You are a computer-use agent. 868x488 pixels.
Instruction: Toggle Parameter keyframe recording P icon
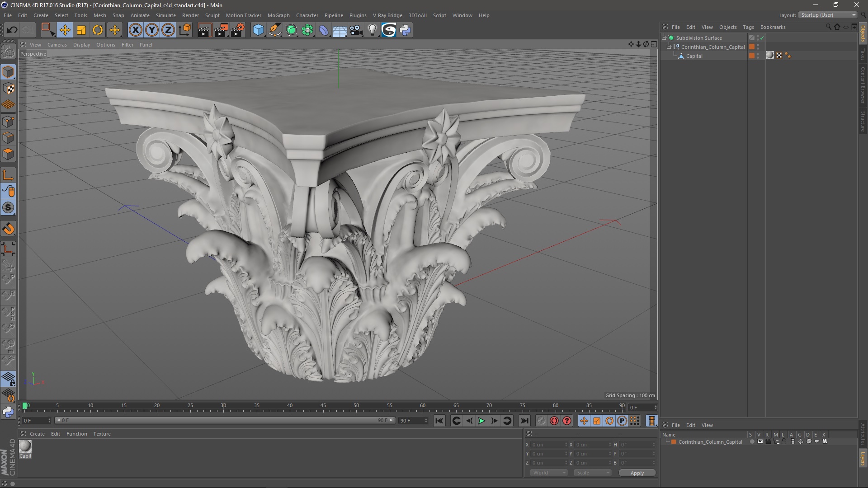click(622, 421)
